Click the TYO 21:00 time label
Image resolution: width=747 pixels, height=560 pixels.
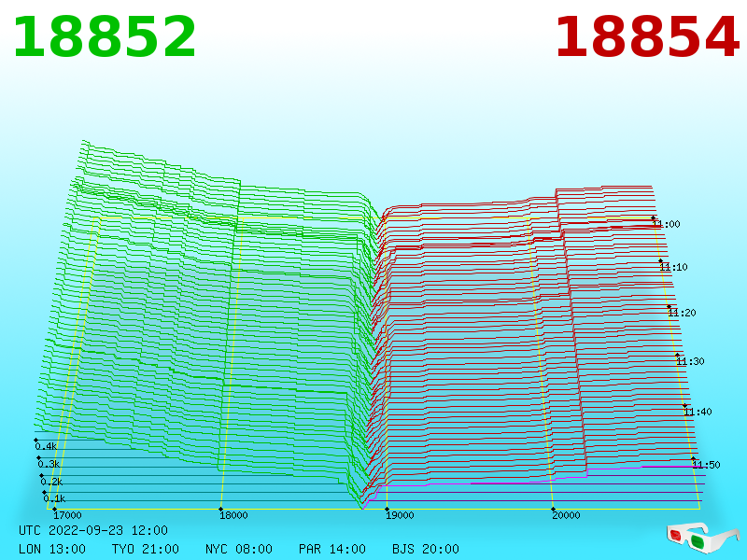146,549
